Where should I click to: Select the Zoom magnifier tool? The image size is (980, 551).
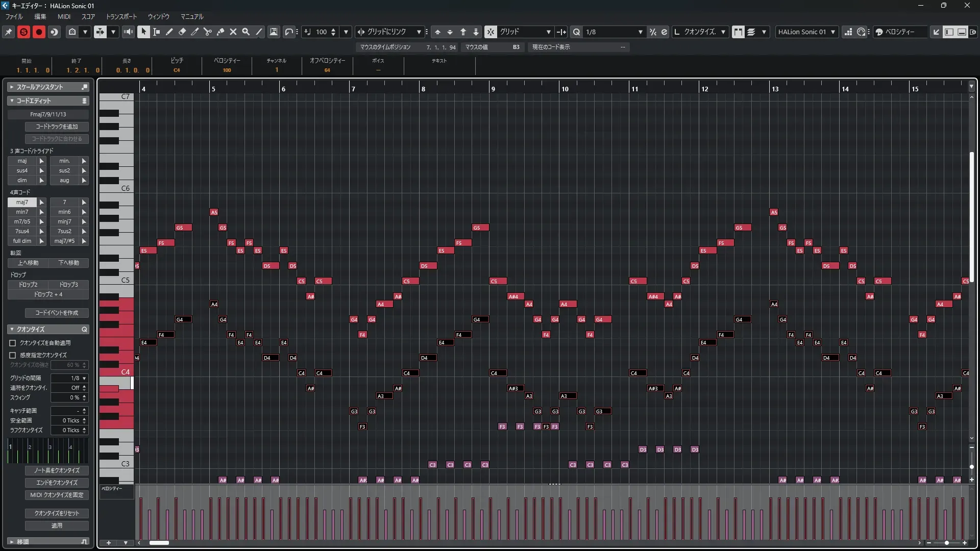click(246, 32)
